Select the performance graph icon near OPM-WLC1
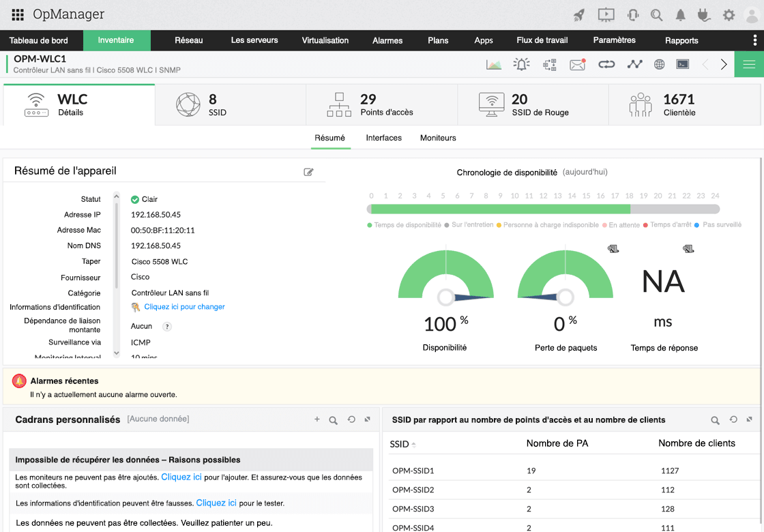The image size is (764, 532). [494, 64]
